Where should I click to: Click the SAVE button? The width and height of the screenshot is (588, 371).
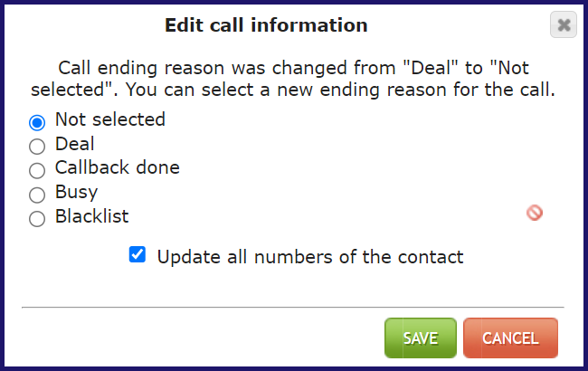point(421,338)
